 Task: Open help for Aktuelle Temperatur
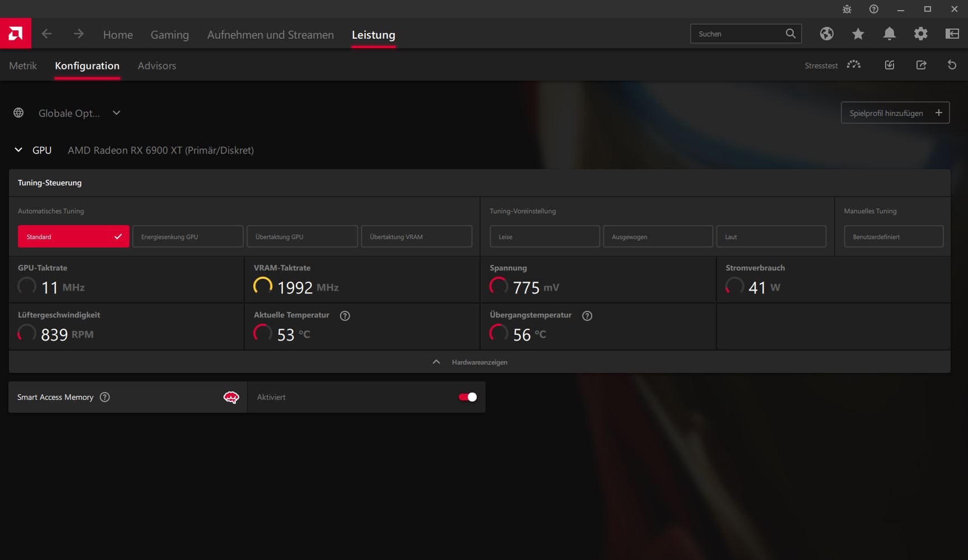point(345,315)
